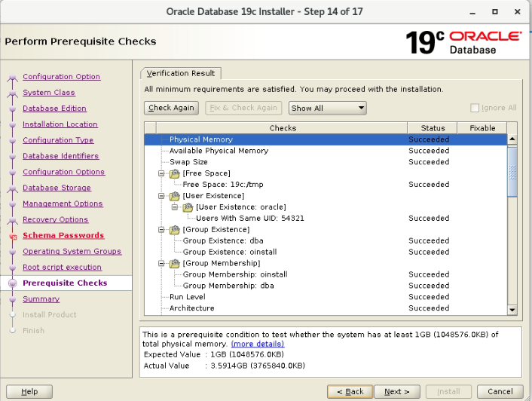Toggle the Ignore All checkbox
The width and height of the screenshot is (532, 401).
pyautogui.click(x=475, y=108)
